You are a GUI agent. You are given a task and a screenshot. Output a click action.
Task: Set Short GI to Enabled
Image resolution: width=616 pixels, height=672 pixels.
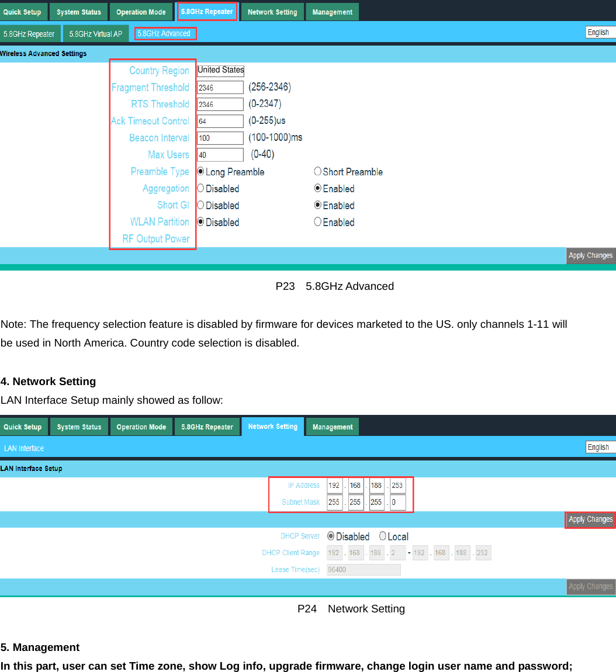point(318,205)
